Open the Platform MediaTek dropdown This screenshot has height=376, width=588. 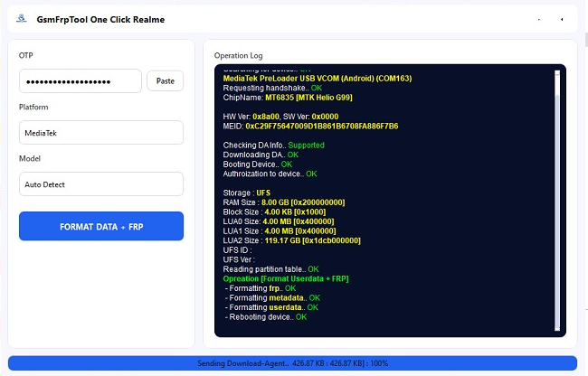(x=101, y=133)
